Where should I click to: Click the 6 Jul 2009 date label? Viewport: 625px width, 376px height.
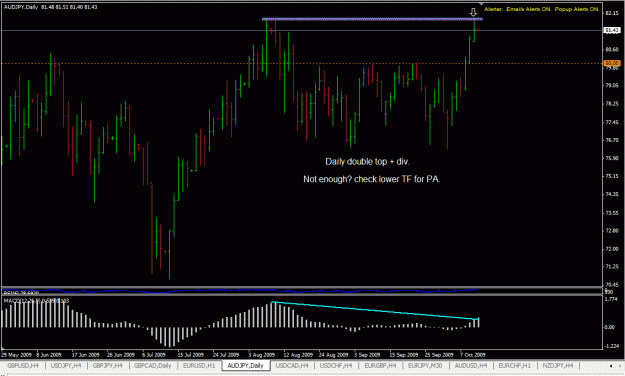pos(154,354)
